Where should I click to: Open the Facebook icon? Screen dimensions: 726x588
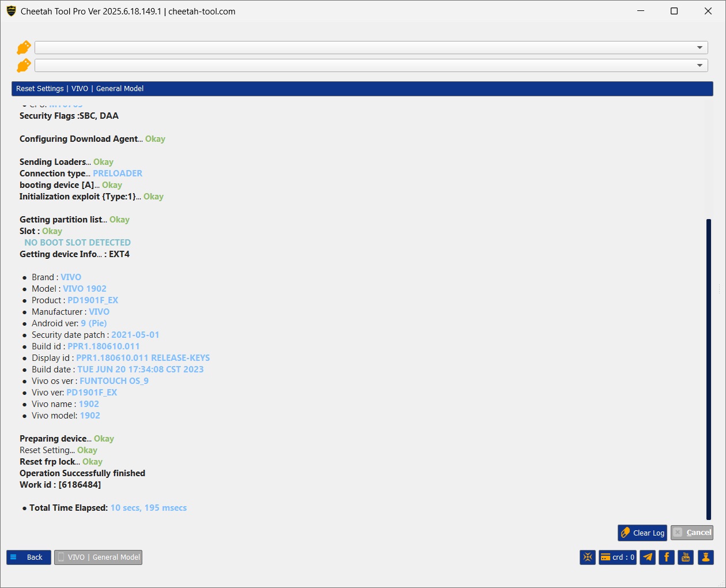click(667, 557)
